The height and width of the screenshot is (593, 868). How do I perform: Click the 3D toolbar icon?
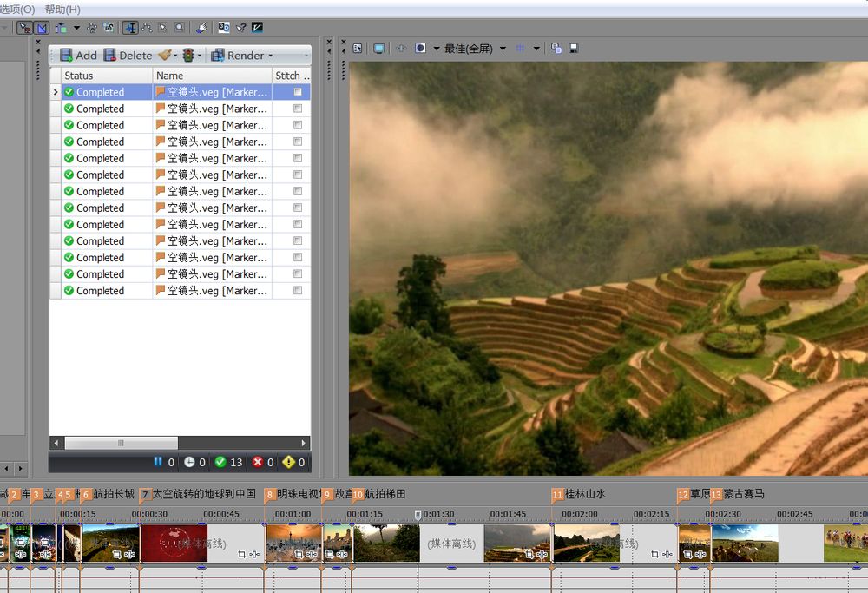pos(224,28)
